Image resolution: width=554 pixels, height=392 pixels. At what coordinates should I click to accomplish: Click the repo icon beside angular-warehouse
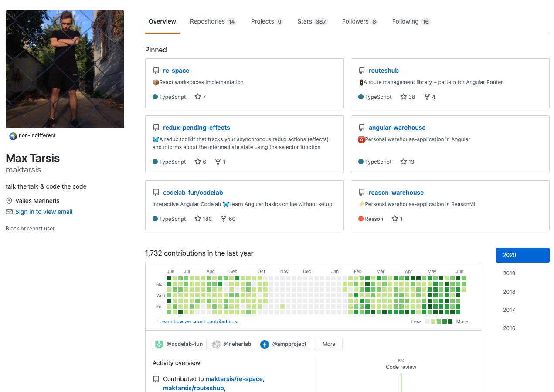tap(361, 128)
